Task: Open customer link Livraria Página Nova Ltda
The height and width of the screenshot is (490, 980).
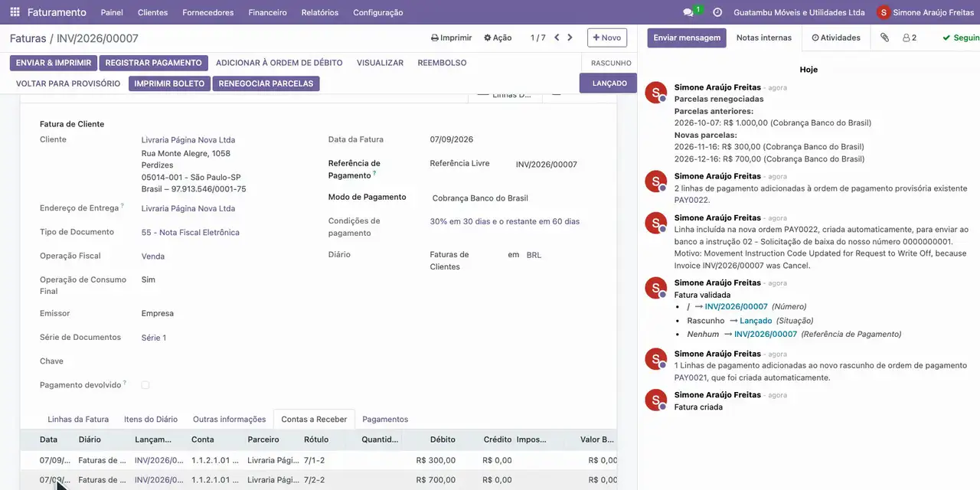Action: [x=188, y=140]
